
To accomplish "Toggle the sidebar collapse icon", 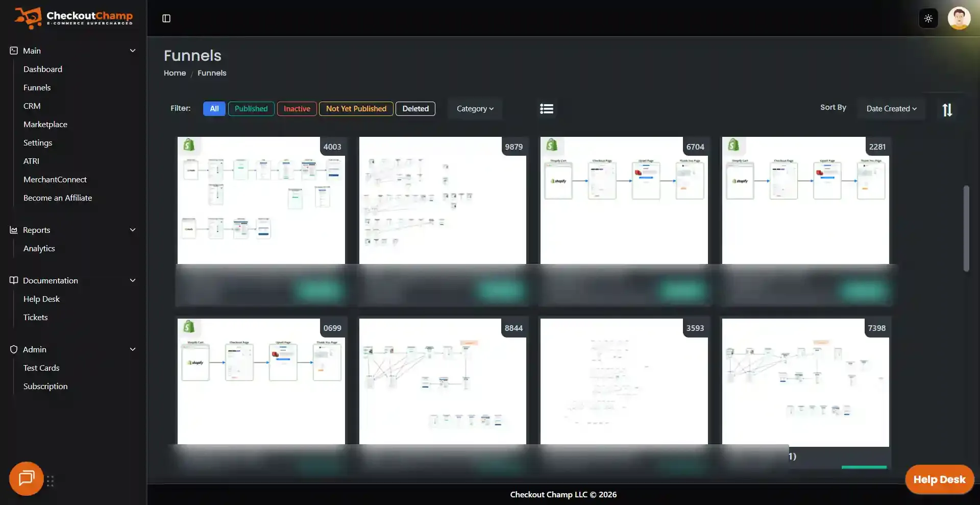I will [166, 18].
